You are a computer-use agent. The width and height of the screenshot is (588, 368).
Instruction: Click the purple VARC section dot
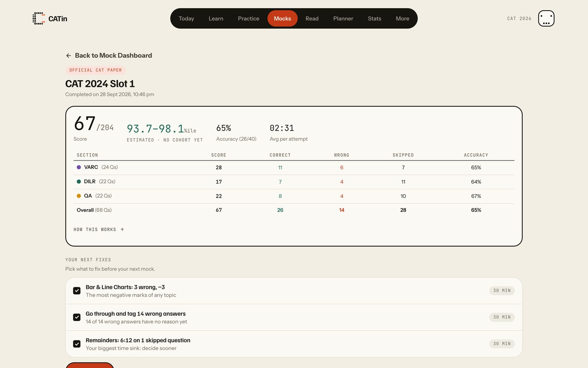(79, 167)
